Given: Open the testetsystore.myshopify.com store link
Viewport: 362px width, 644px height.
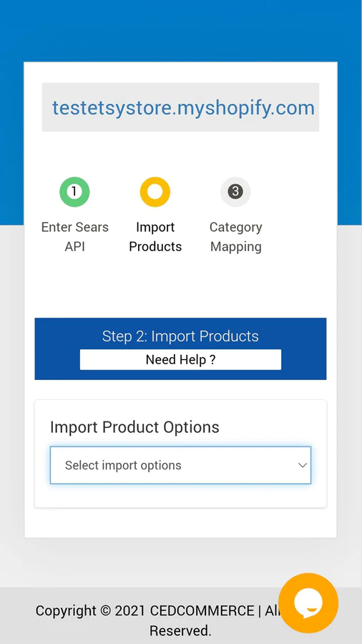Looking at the screenshot, I should [x=183, y=107].
